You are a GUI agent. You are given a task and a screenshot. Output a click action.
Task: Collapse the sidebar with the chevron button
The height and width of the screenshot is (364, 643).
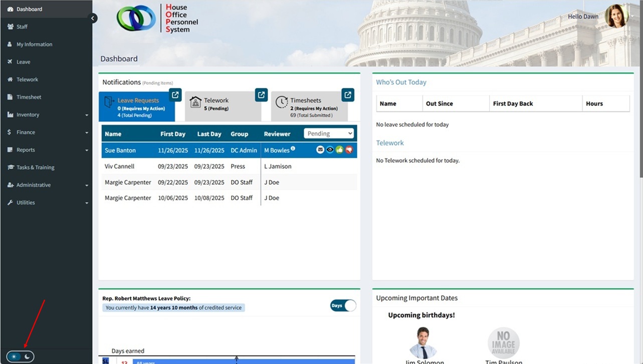click(x=93, y=18)
